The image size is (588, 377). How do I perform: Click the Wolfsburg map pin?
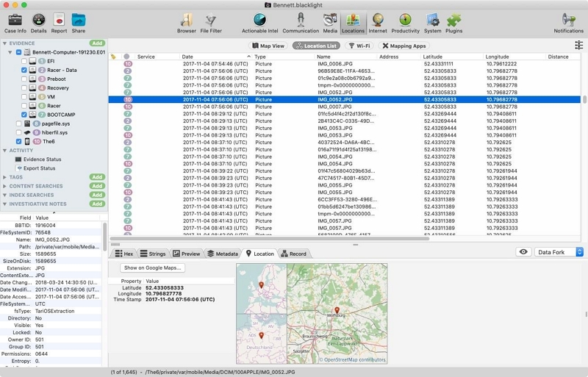click(337, 310)
